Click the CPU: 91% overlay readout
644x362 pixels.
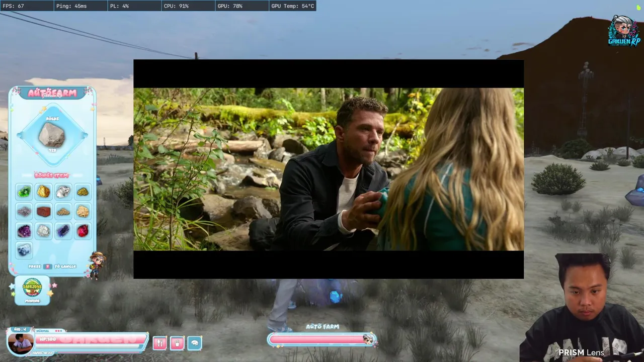click(188, 6)
